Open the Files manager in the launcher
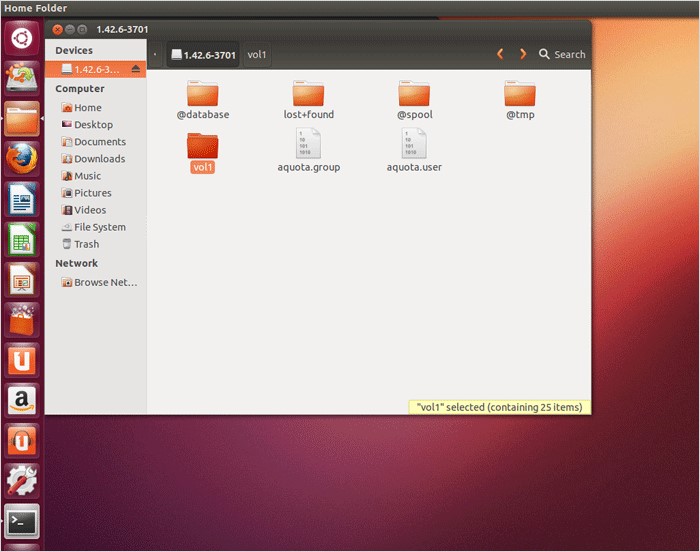700x552 pixels. coord(21,119)
